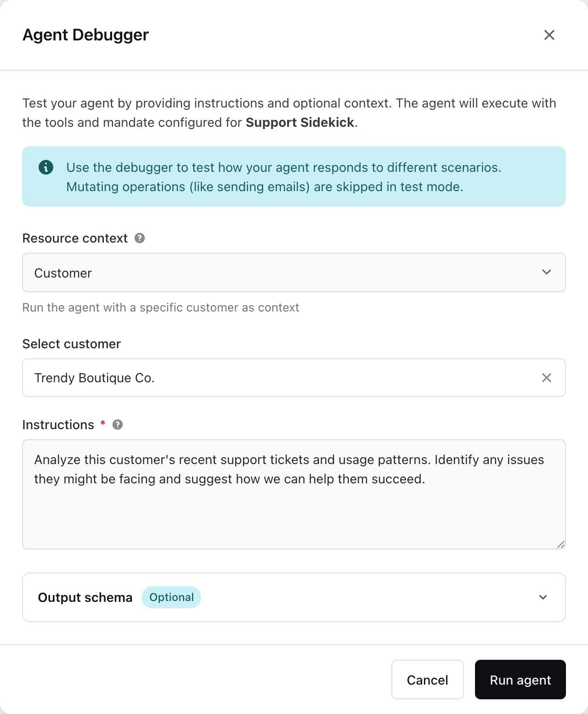Run the agent

pos(520,680)
